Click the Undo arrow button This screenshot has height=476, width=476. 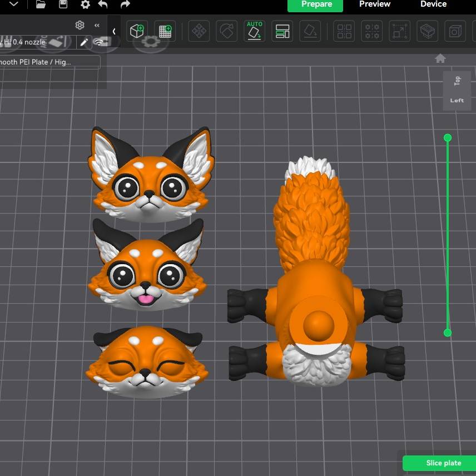click(x=103, y=4)
